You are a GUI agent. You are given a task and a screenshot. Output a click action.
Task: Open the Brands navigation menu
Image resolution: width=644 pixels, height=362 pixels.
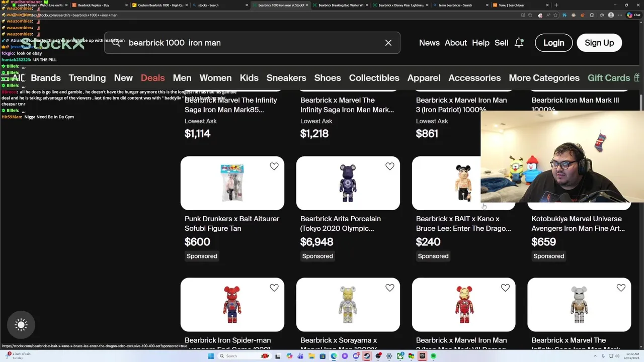click(46, 78)
